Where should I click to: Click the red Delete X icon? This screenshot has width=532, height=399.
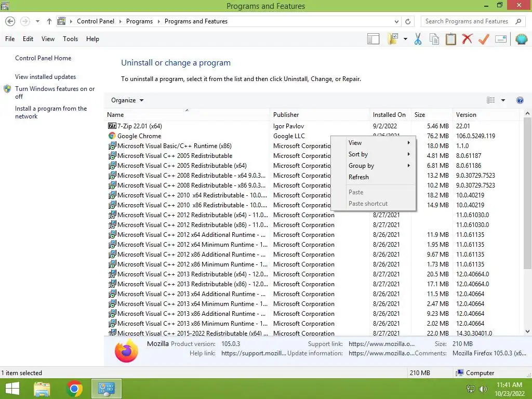[467, 39]
